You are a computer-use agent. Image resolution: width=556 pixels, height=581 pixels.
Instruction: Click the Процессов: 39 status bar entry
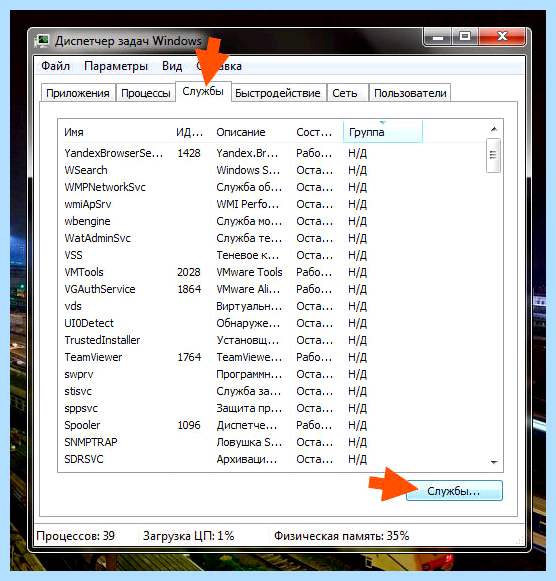[76, 536]
